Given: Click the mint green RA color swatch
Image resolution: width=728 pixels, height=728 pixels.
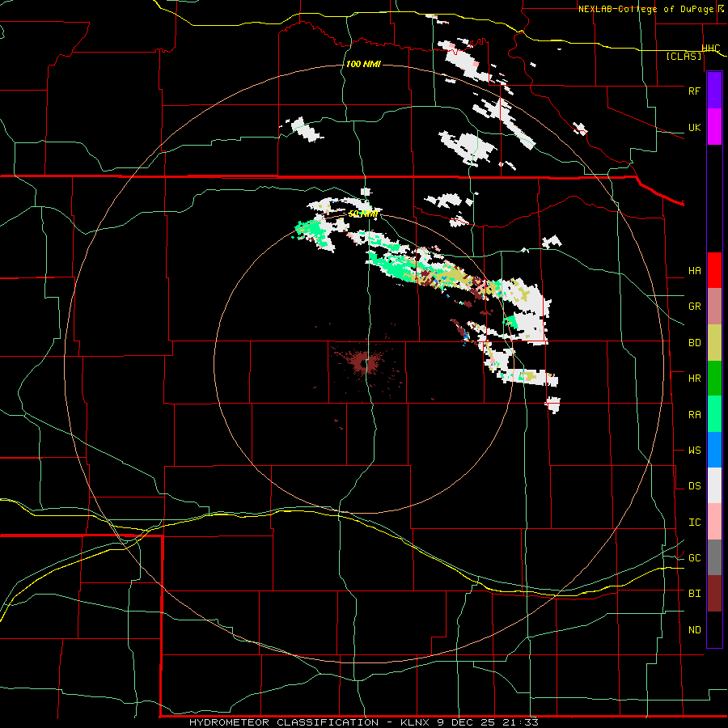Looking at the screenshot, I should point(714,414).
